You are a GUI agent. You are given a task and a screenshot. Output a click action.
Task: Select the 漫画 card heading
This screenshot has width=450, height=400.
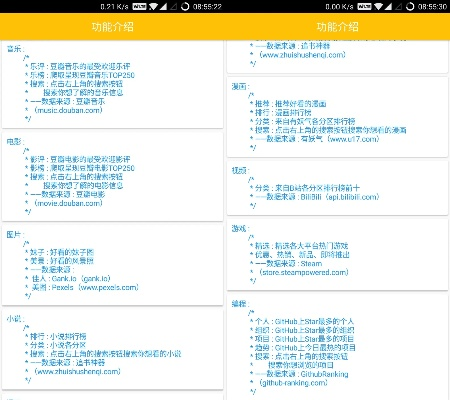pyautogui.click(x=240, y=87)
